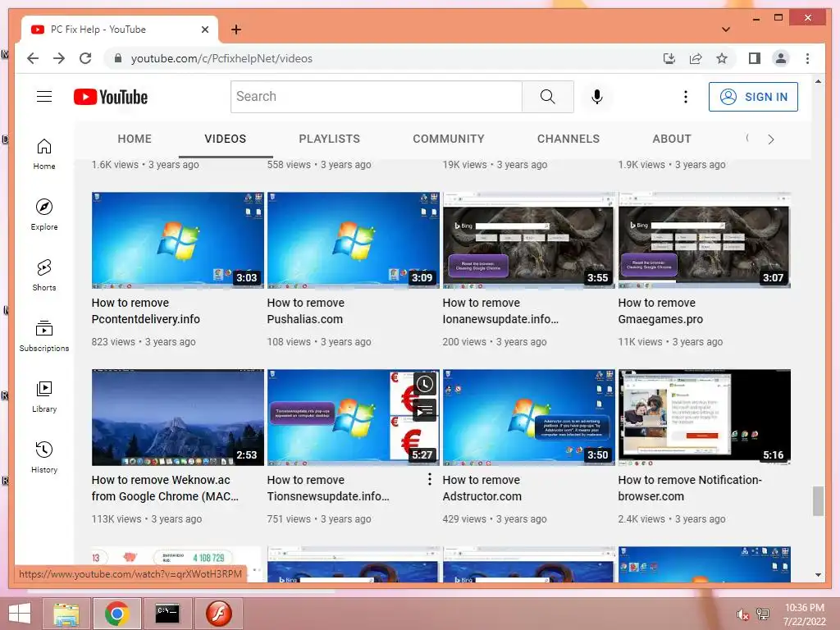The image size is (840, 630).
Task: Open Library in the sidebar
Action: 44,396
